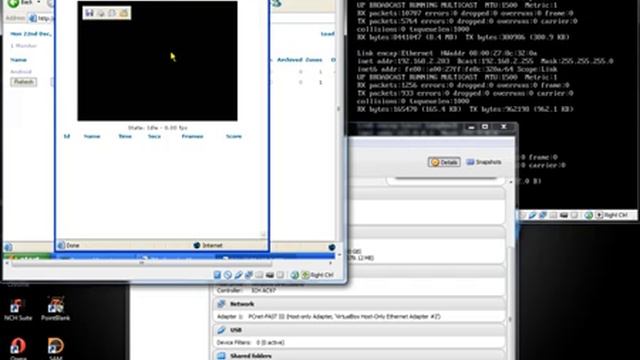
Task: Click the 'inet addr:192.168.2.203' terminal line
Action: (485, 61)
